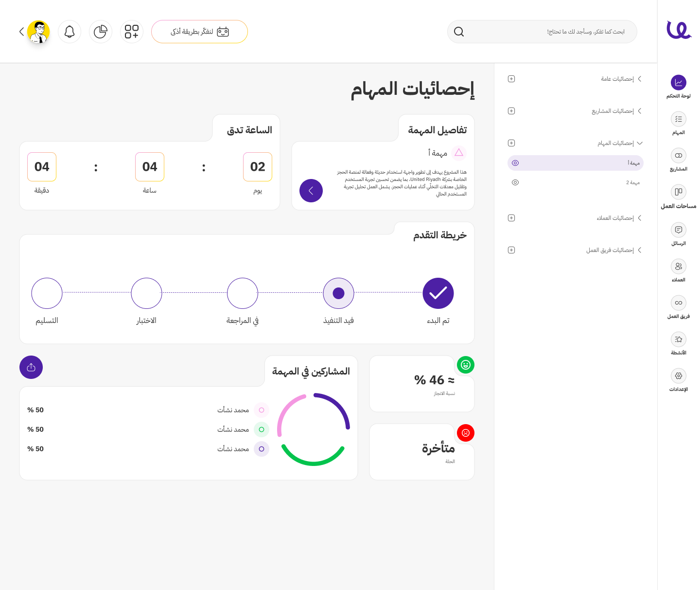
Task: Click the تم البدء completed step marker
Action: [x=438, y=293]
